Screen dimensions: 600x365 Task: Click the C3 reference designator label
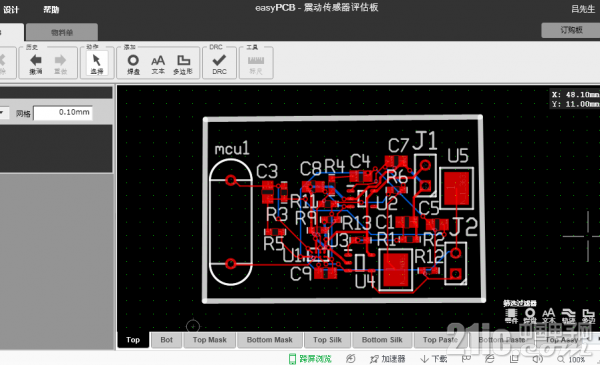pyautogui.click(x=267, y=171)
